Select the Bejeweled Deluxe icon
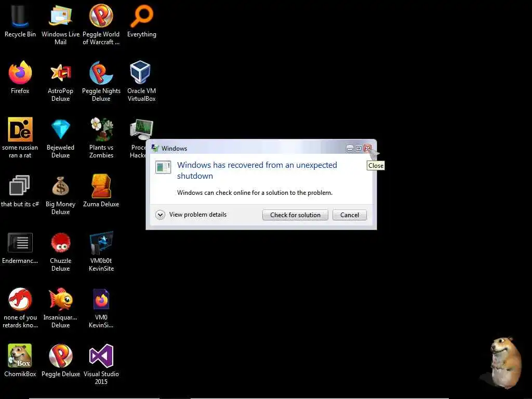The image size is (532, 399). [60, 129]
